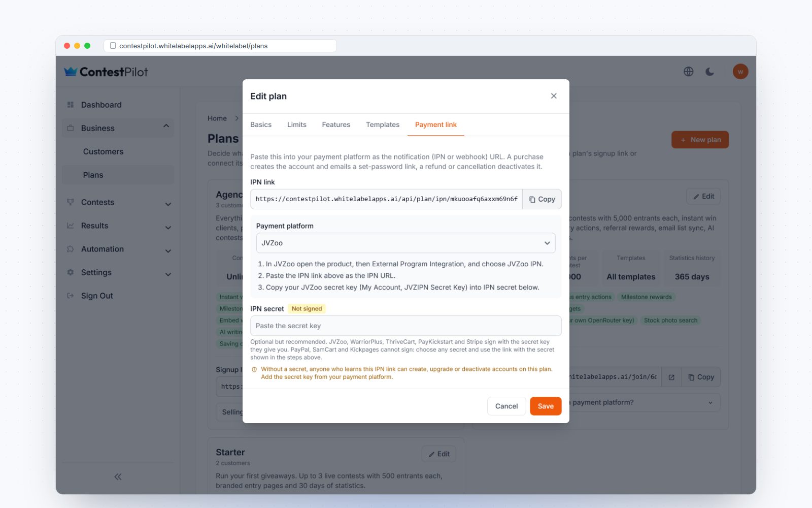Open the language globe icon
The width and height of the screenshot is (812, 508).
[688, 72]
